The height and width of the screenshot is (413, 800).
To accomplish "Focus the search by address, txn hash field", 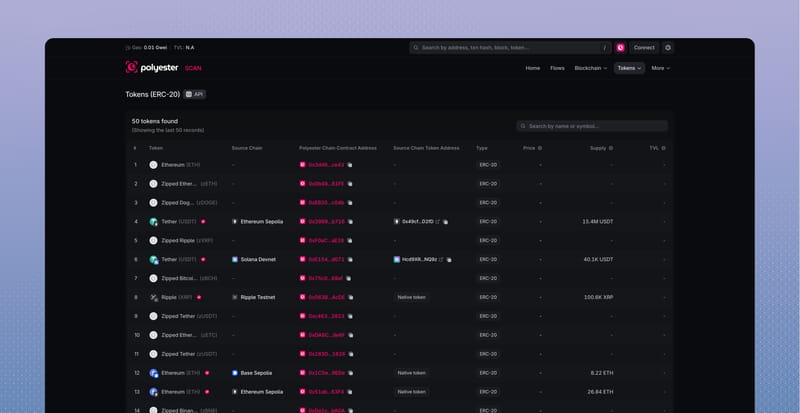I will pyautogui.click(x=510, y=47).
